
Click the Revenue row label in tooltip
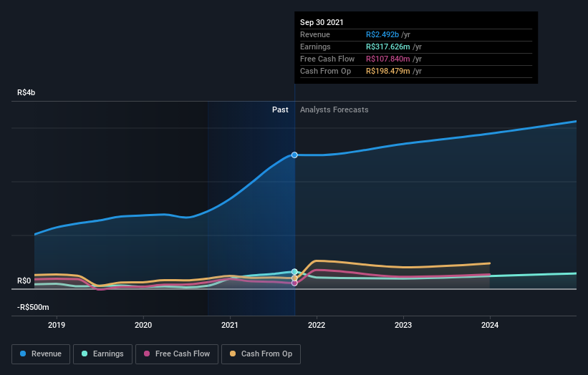(x=315, y=34)
